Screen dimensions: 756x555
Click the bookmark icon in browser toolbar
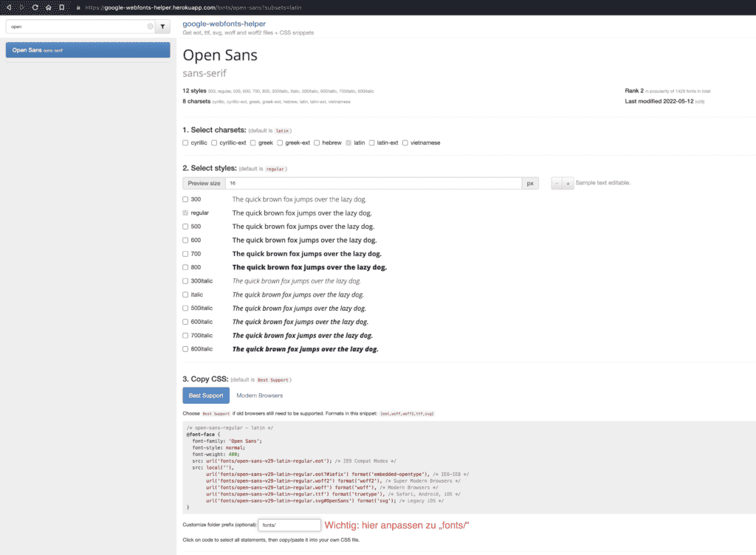point(62,7)
